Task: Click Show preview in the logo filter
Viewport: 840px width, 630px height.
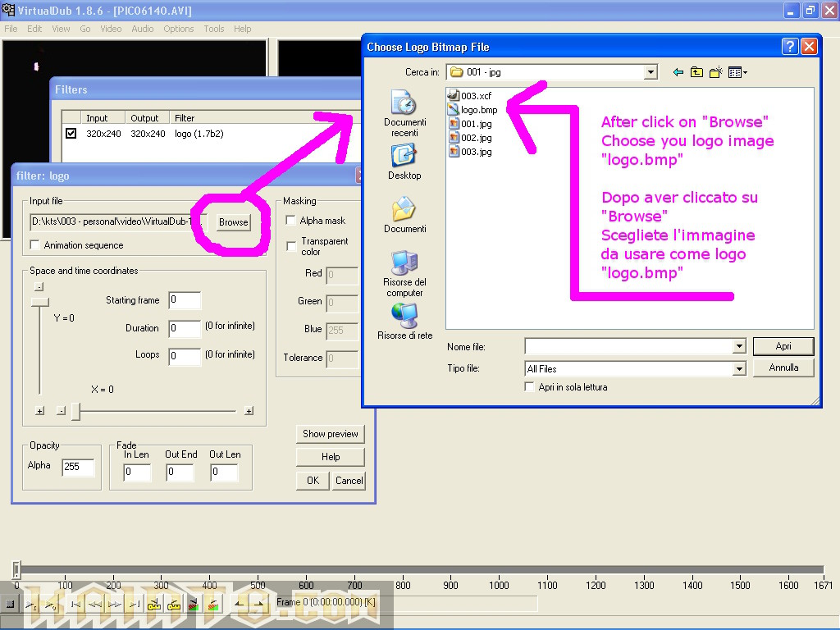Action: coord(330,434)
